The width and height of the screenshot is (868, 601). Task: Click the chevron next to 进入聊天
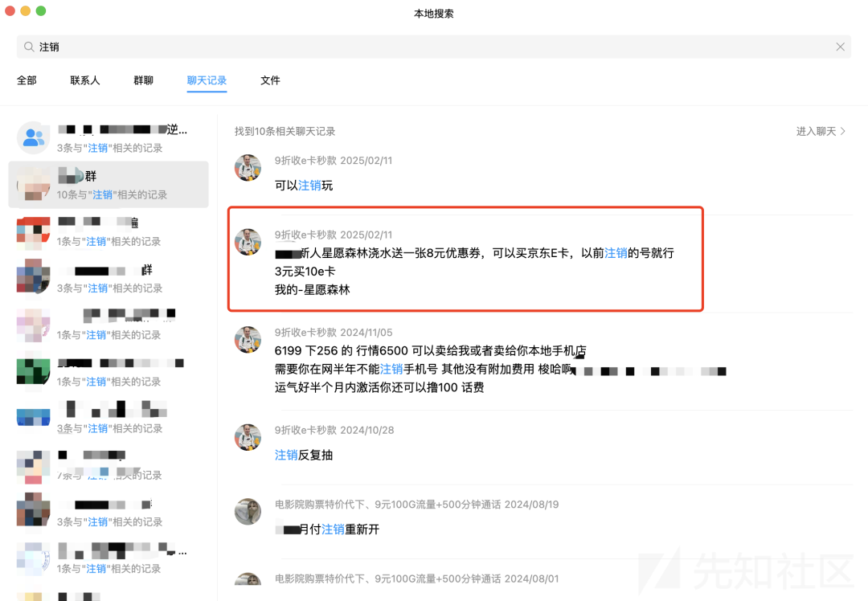842,131
